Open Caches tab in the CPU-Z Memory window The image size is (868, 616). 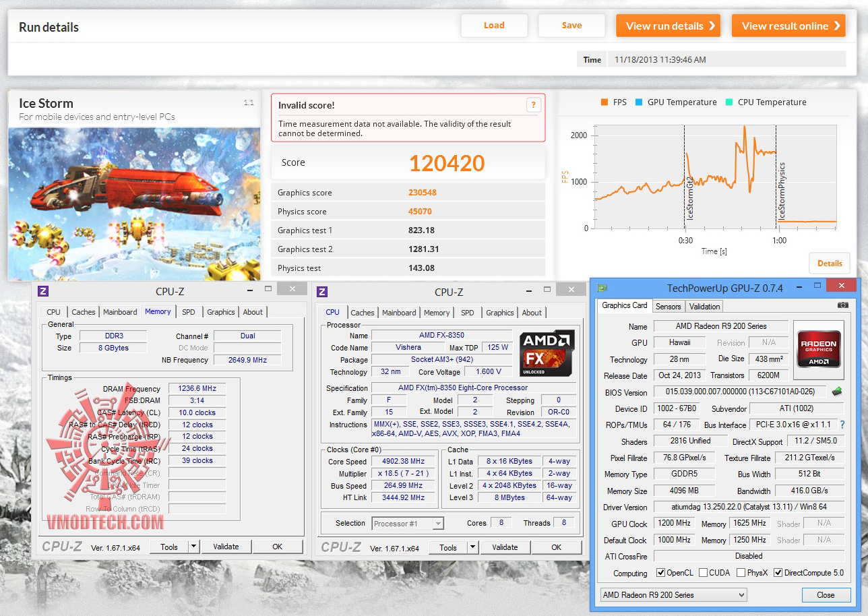click(84, 312)
